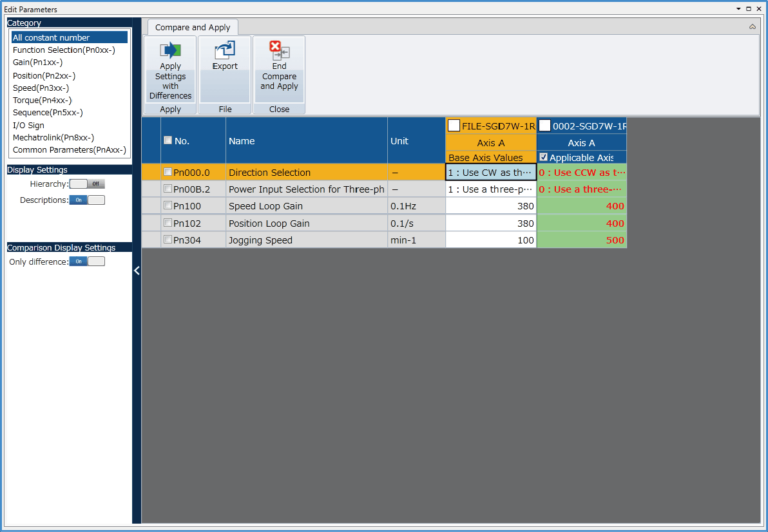
Task: Open the Compare and Apply tab
Action: (193, 28)
